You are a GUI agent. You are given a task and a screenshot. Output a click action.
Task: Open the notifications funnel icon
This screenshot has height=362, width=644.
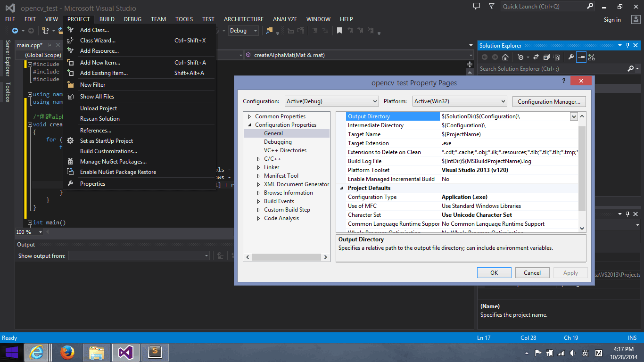point(492,6)
